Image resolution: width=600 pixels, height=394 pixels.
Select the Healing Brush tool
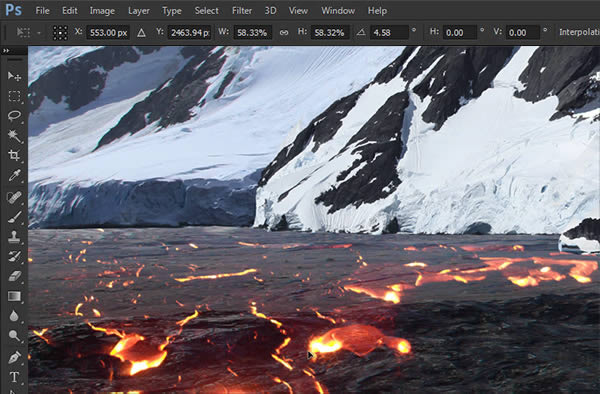coord(15,197)
